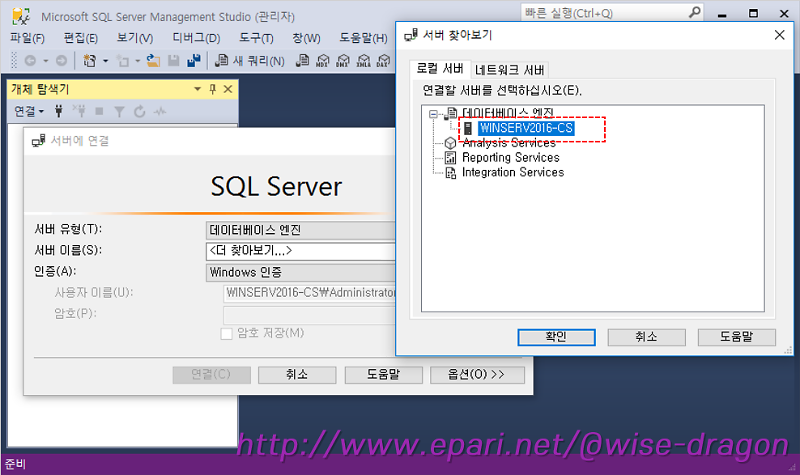The height and width of the screenshot is (475, 800).
Task: Open the 편집(E) menu
Action: pos(81,38)
